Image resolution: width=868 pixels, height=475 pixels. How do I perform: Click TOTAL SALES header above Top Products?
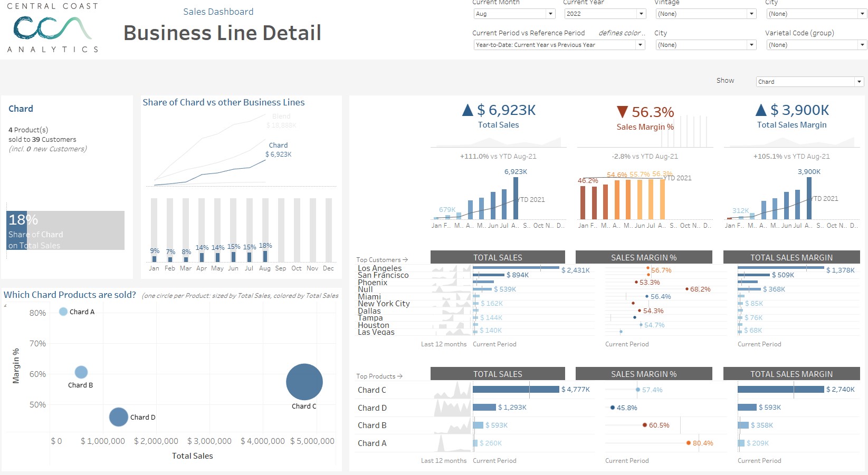(498, 374)
